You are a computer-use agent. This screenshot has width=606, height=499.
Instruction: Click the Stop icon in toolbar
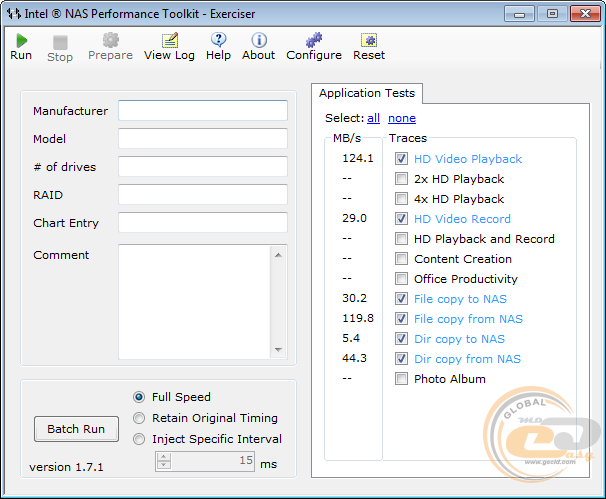point(60,42)
